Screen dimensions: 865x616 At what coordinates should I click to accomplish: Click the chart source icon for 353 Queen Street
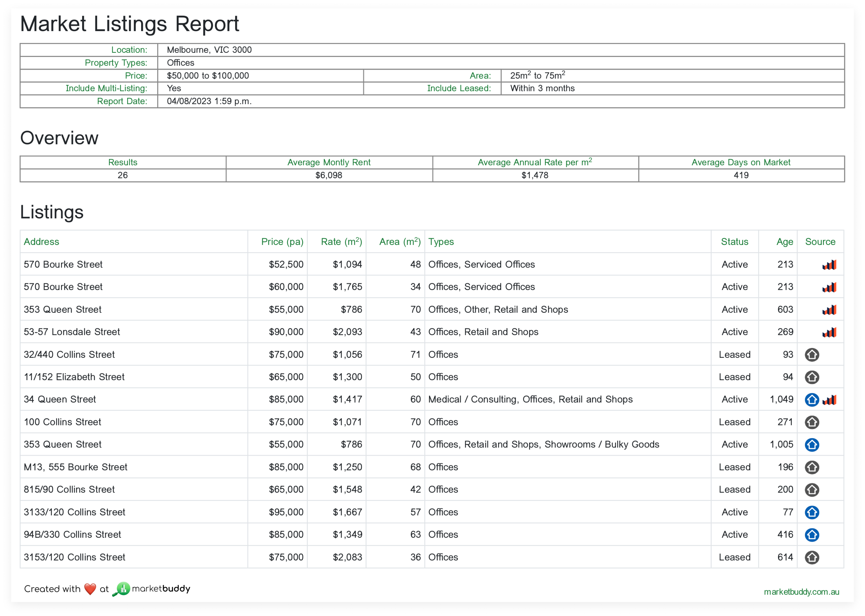[829, 310]
